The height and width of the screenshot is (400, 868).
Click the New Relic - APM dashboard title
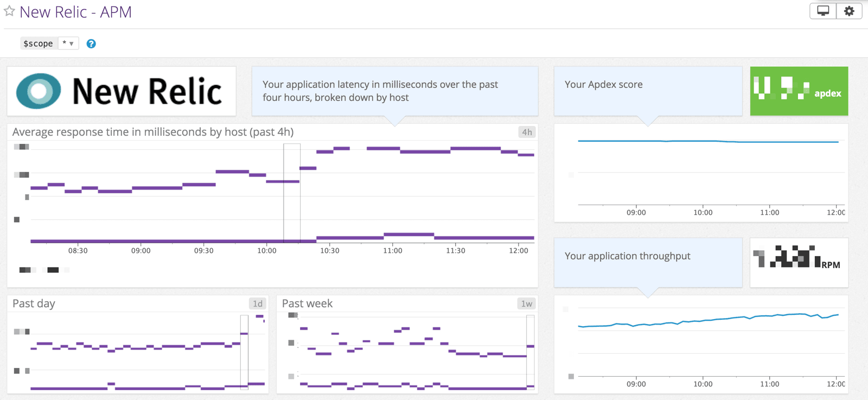75,12
